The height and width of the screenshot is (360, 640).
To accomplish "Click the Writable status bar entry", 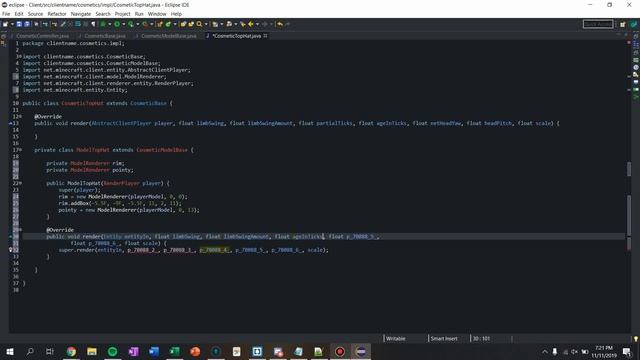I will [396, 338].
